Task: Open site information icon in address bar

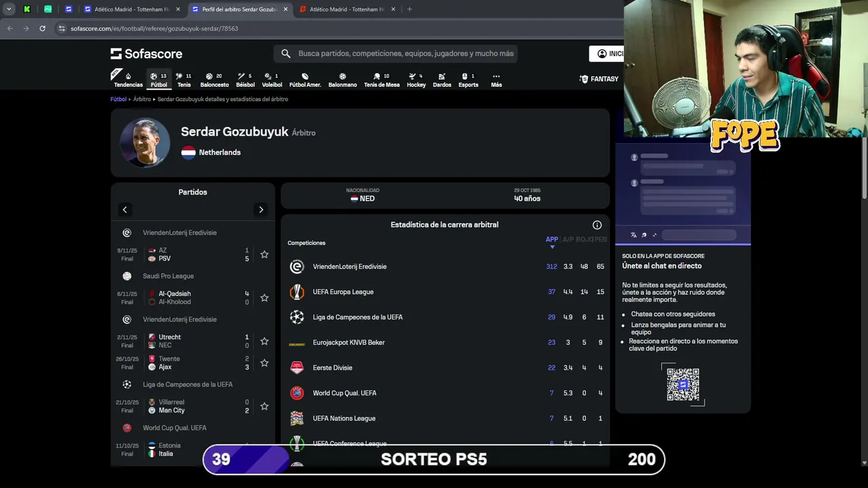Action: [x=62, y=28]
